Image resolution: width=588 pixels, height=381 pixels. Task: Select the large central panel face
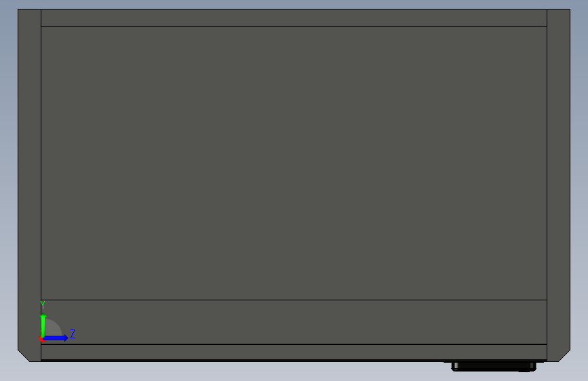[x=294, y=163]
